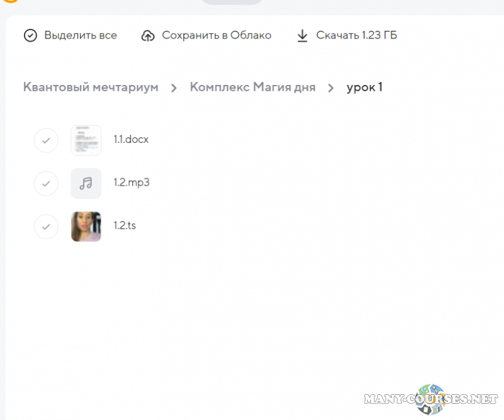Go to the Квантовый мечтариум breadcrumb folder
This screenshot has height=420, width=504.
pyautogui.click(x=91, y=87)
